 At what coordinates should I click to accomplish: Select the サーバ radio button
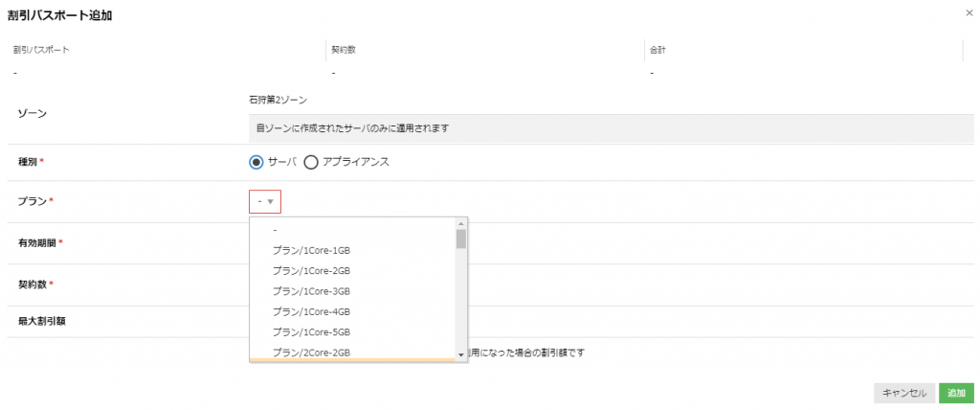coord(256,162)
